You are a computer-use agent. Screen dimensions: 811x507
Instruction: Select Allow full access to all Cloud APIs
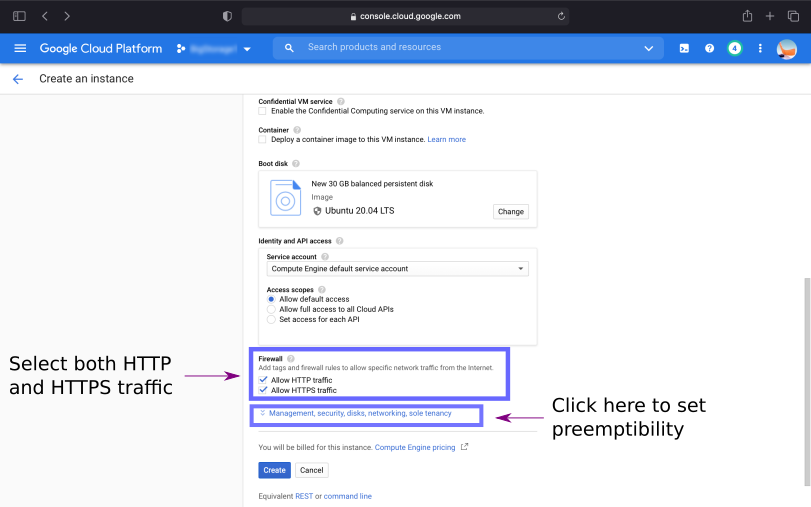[271, 309]
